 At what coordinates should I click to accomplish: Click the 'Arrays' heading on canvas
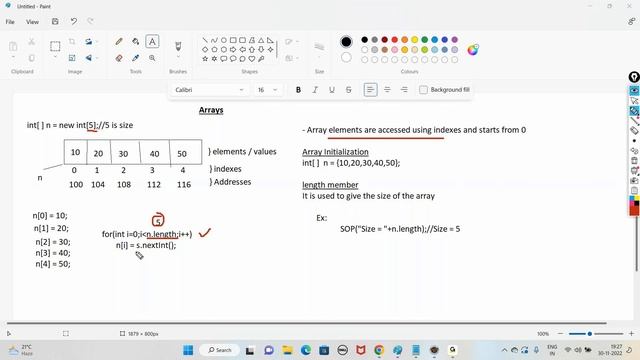click(x=211, y=110)
